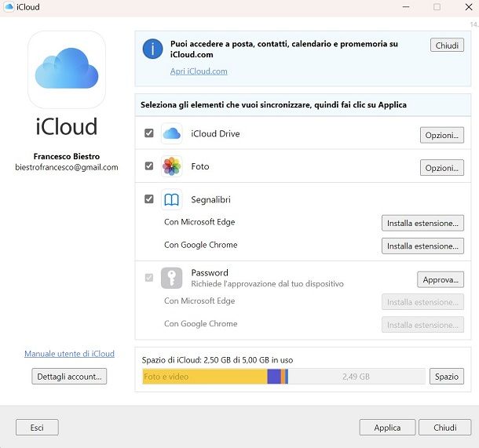479x448 pixels.
Task: Click the large iCloud logo
Action: 67,70
